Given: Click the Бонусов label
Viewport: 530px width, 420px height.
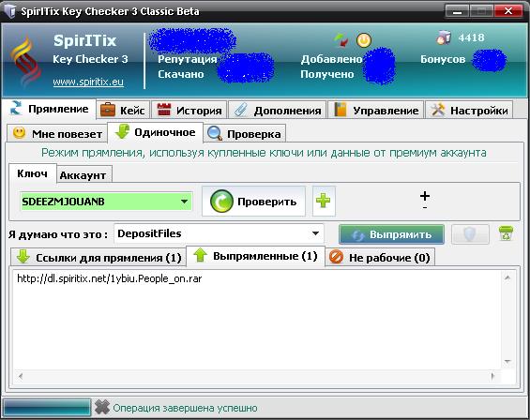Looking at the screenshot, I should 443,59.
